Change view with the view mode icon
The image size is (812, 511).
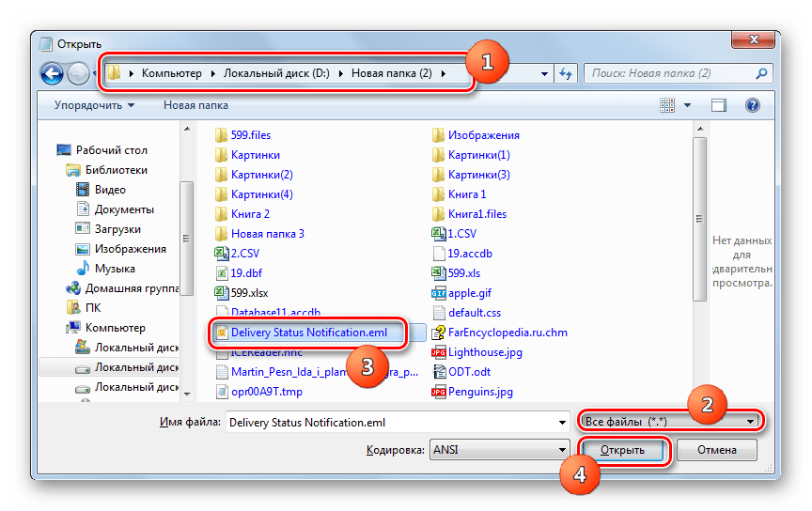click(x=667, y=105)
